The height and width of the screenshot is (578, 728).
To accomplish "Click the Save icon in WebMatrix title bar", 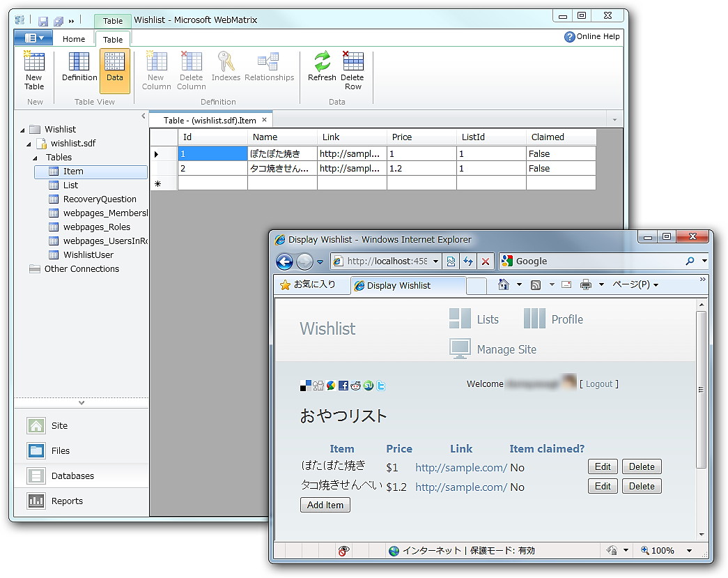I will click(x=43, y=22).
